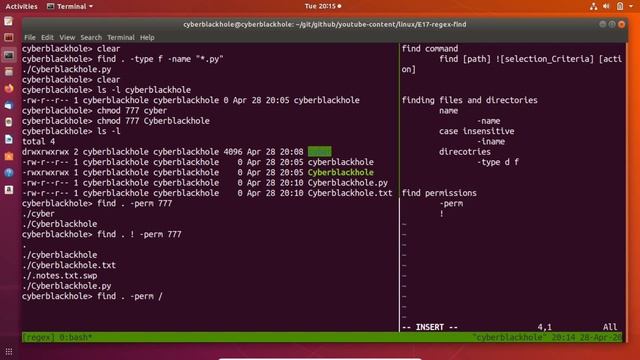
Task: Click the 'chmod 777 cyber' command
Action: [x=132, y=110]
